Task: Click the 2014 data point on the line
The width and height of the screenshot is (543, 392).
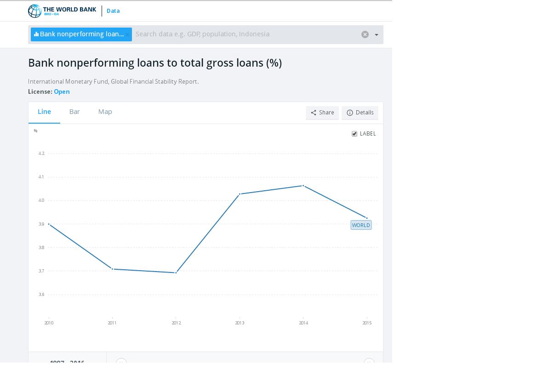Action: pos(303,186)
